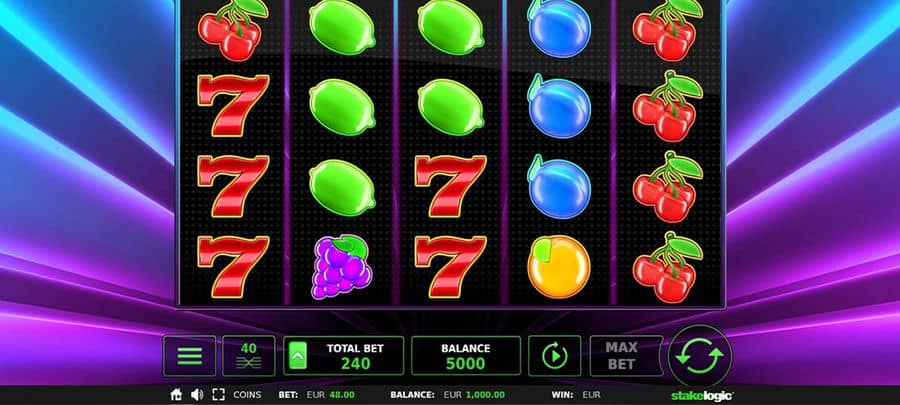
Task: Click the top-left cherries symbol
Action: (x=233, y=29)
